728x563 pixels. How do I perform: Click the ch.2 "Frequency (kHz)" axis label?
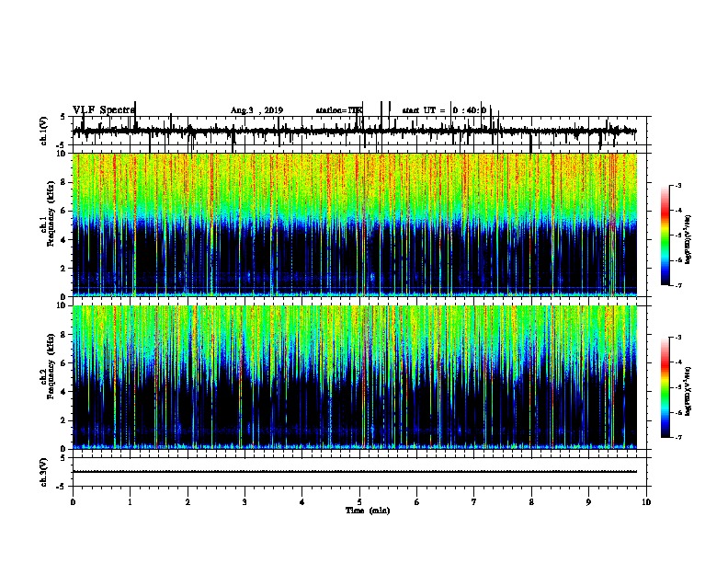pyautogui.click(x=51, y=366)
